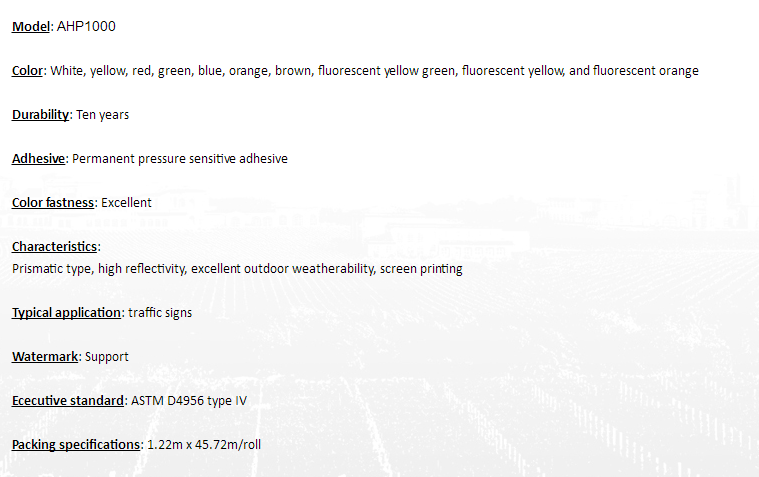This screenshot has height=477, width=759.
Task: Click the Excellent color fastness value
Action: 126,202
